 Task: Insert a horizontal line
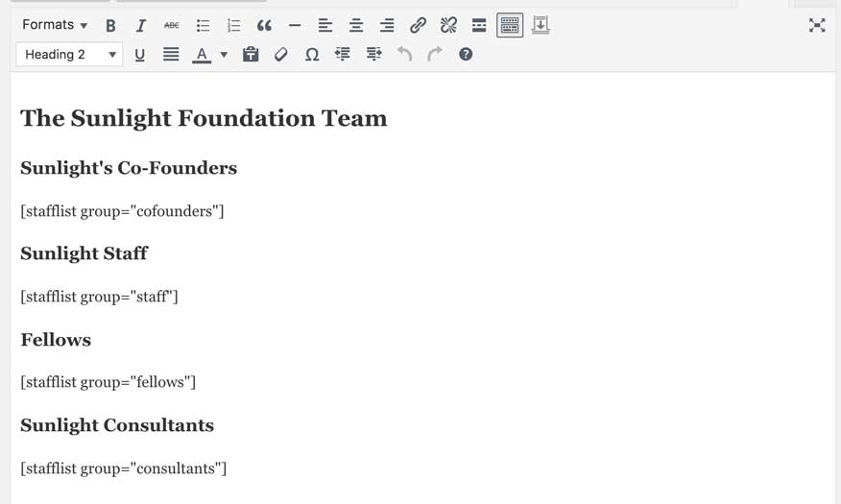click(x=295, y=25)
